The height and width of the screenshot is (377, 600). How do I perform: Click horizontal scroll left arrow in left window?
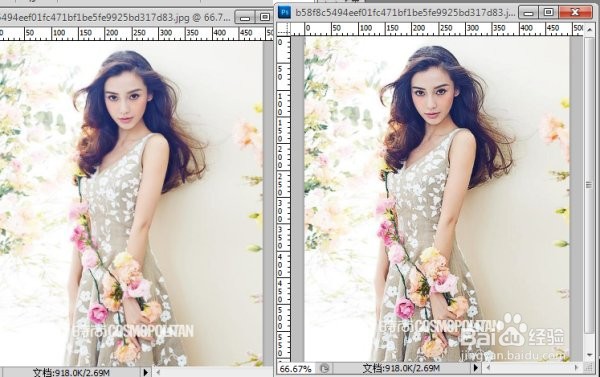coord(158,372)
